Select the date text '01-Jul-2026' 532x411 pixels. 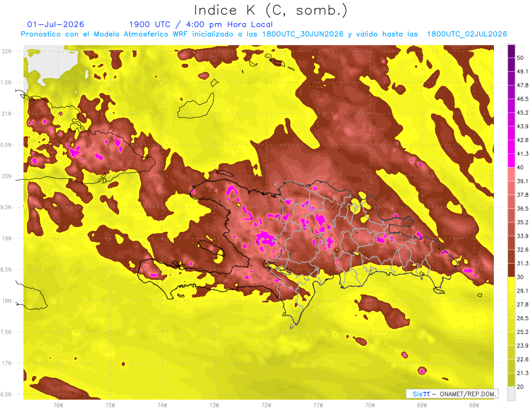pyautogui.click(x=55, y=24)
